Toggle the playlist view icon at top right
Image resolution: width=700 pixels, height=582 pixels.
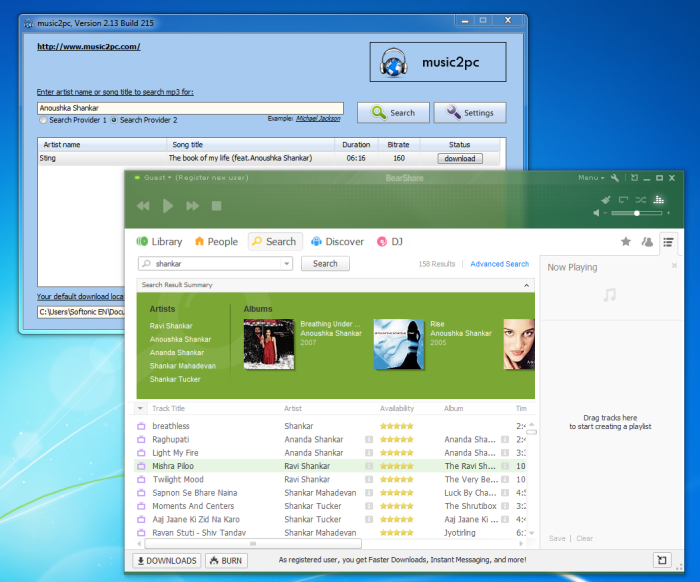click(668, 241)
